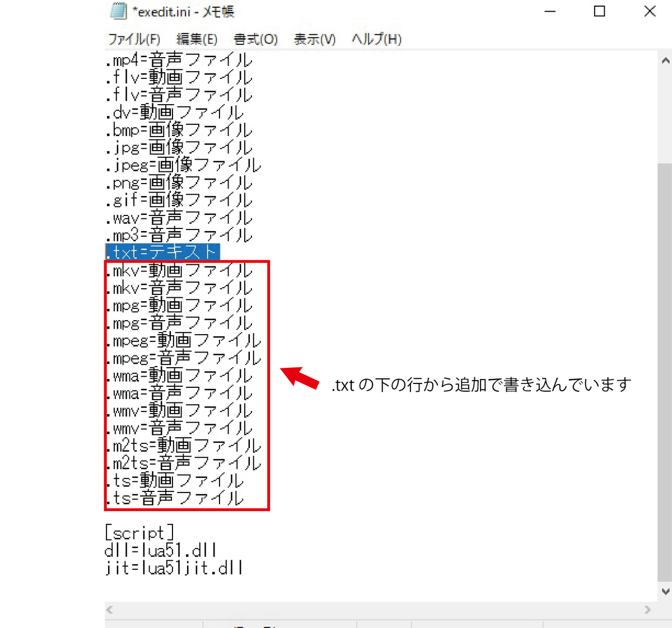Click the line .mp4=音声ファイル

(179, 60)
